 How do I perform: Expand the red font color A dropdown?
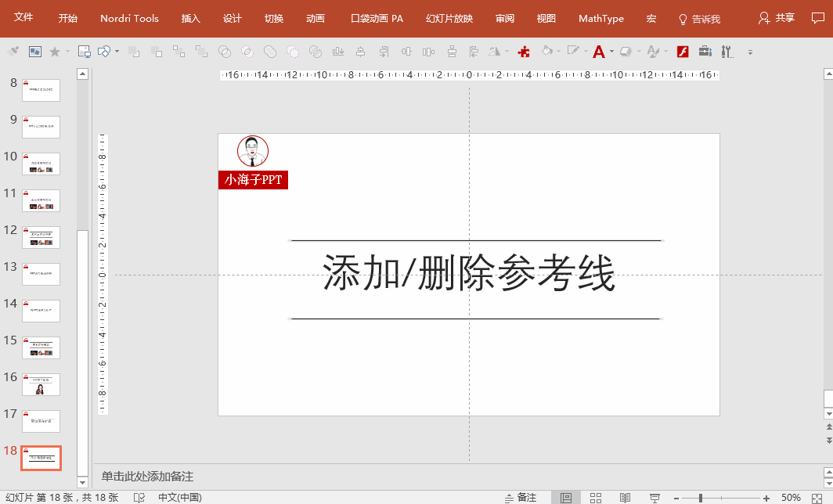[x=611, y=52]
